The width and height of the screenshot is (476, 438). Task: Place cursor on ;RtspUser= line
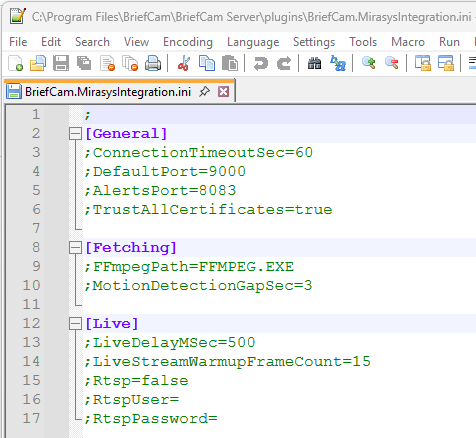(132, 400)
